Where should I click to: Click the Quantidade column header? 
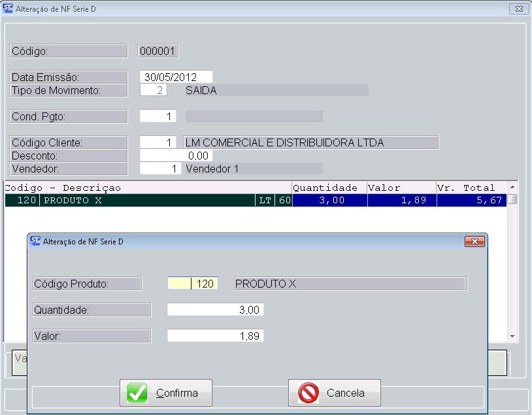[x=329, y=188]
